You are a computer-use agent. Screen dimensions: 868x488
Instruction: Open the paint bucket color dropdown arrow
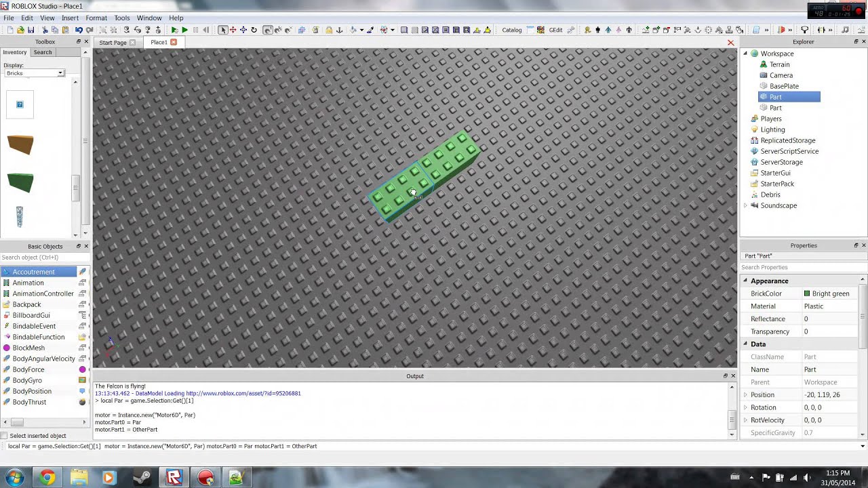pyautogui.click(x=361, y=30)
